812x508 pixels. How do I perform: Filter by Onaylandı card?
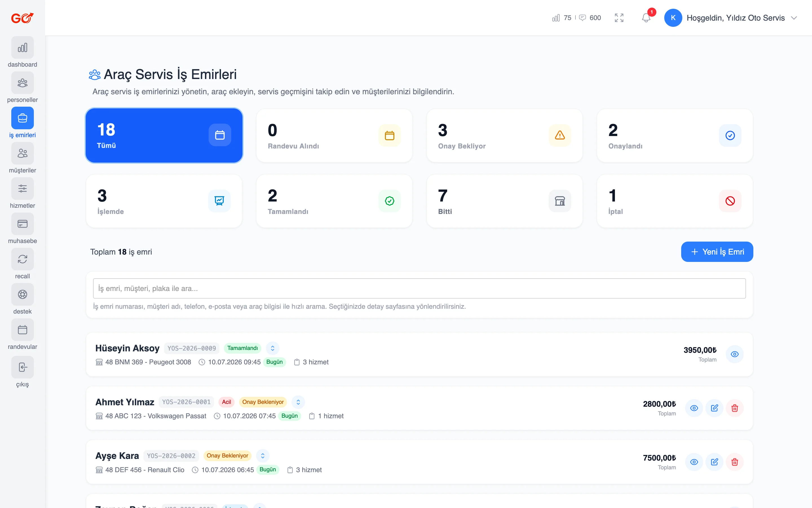click(675, 135)
